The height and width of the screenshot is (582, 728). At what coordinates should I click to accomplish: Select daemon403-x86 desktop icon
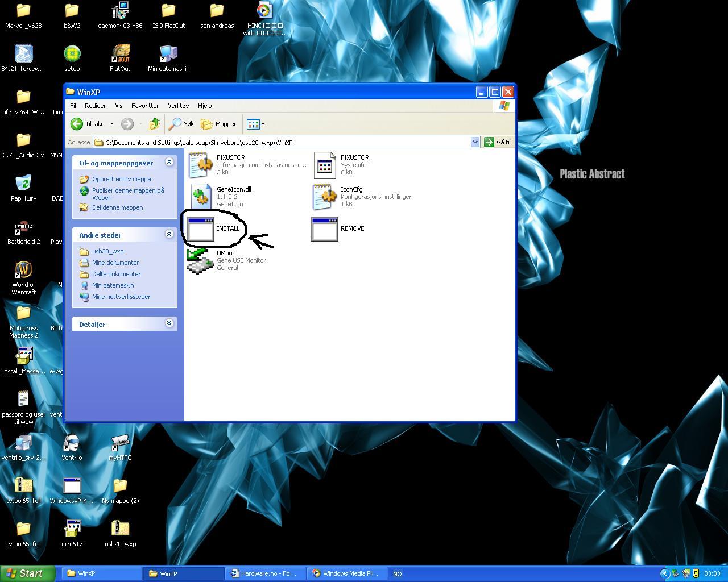tap(120, 16)
